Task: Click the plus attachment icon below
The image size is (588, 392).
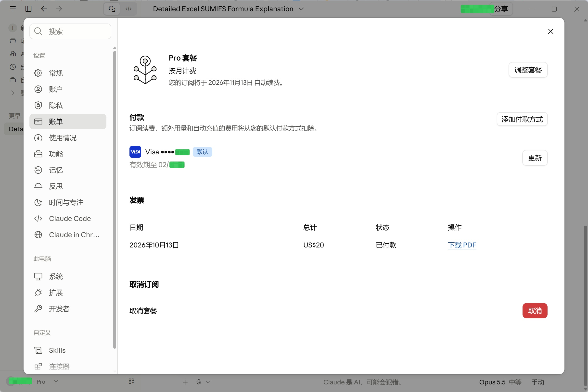Action: (185, 382)
